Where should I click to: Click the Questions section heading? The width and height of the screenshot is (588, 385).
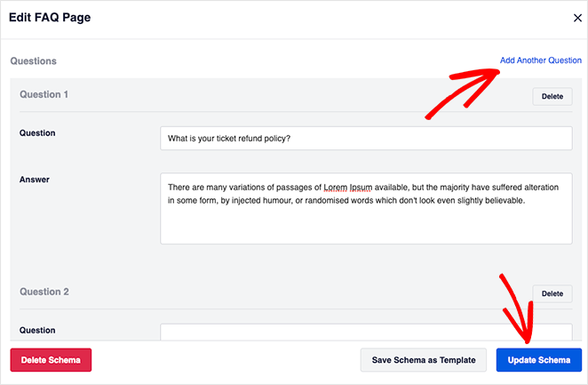coord(34,61)
